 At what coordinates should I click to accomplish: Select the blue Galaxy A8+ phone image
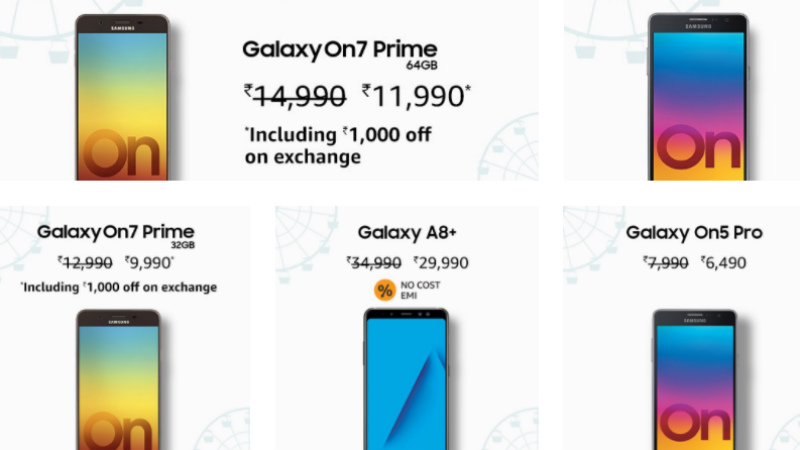point(407,379)
